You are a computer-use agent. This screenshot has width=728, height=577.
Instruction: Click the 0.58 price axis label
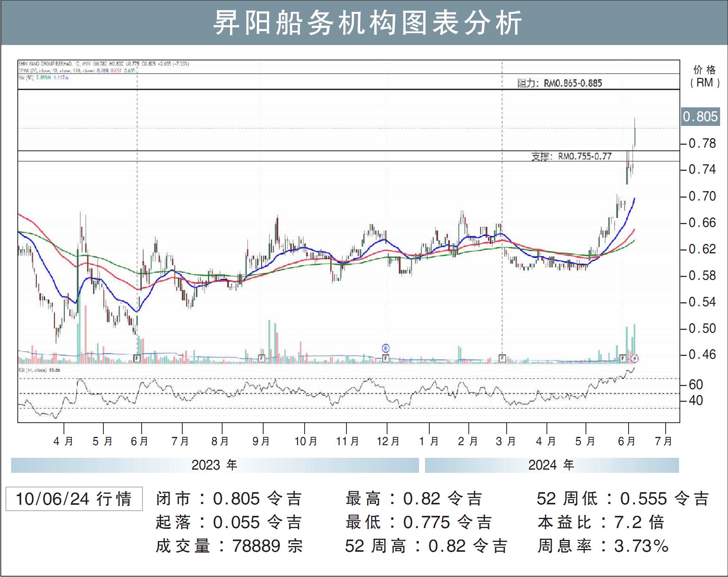(702, 275)
